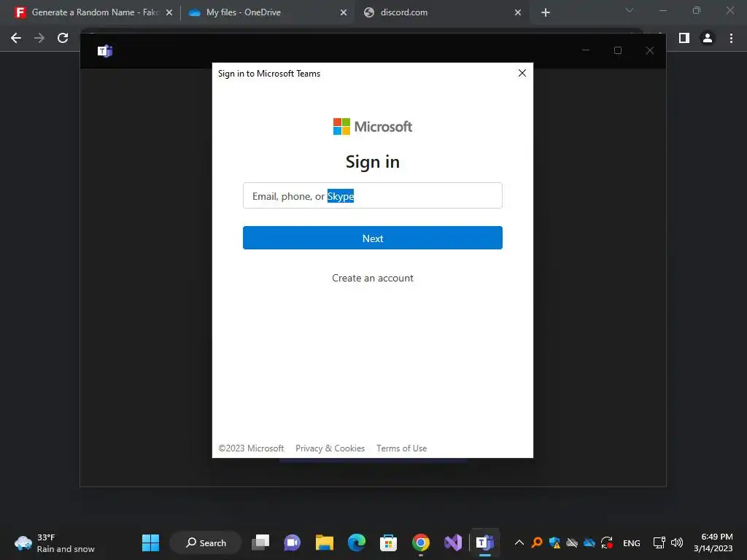
Task: Close the Sign in to Microsoft Teams dialog
Action: click(522, 73)
